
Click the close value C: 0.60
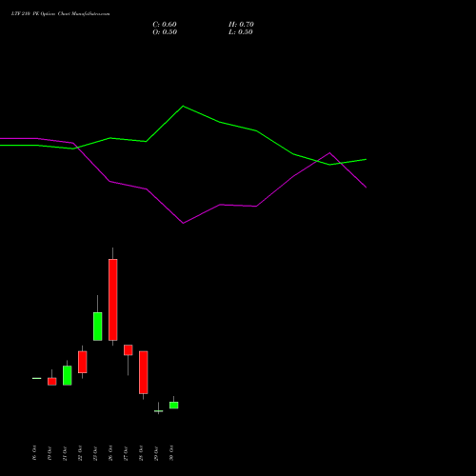(165, 25)
